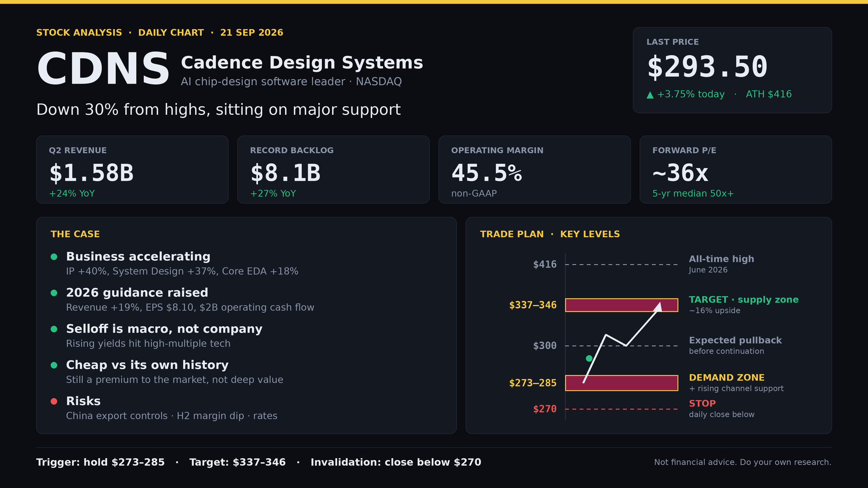Viewport: 868px width, 488px height.
Task: Click the "Q2 REVENUE" card label
Action: coord(78,150)
